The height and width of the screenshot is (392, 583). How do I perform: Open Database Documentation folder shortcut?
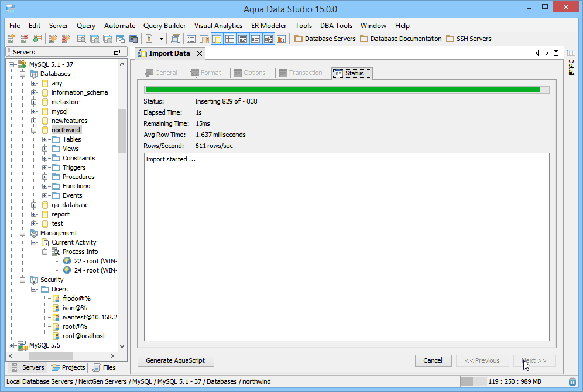coord(401,39)
